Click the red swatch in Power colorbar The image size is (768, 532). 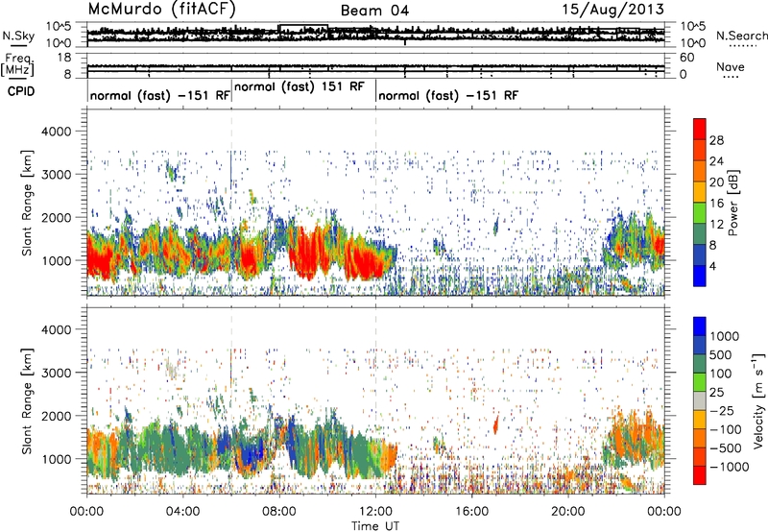[x=700, y=129]
